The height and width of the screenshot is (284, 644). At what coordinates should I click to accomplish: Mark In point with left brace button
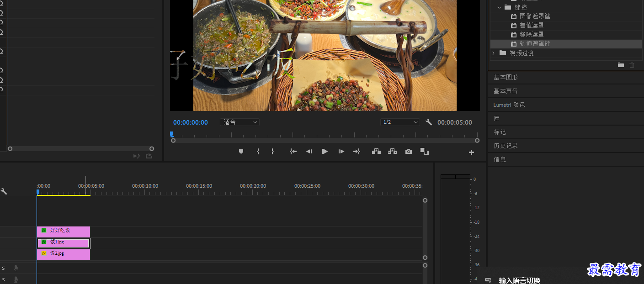[258, 152]
